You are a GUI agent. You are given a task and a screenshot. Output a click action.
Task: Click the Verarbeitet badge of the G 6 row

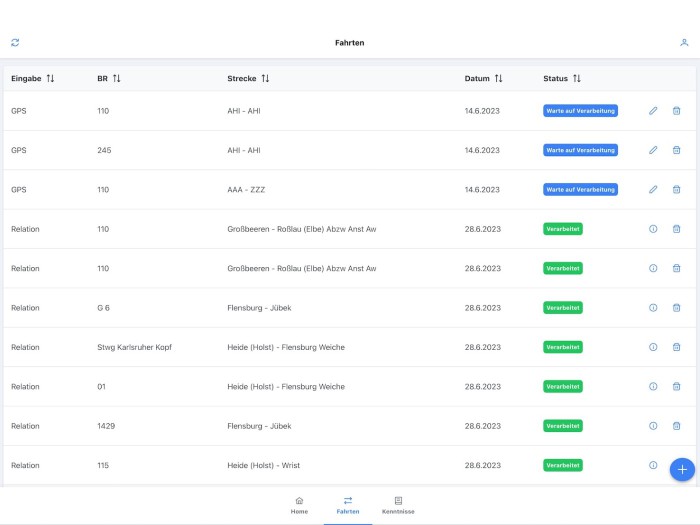tap(562, 308)
